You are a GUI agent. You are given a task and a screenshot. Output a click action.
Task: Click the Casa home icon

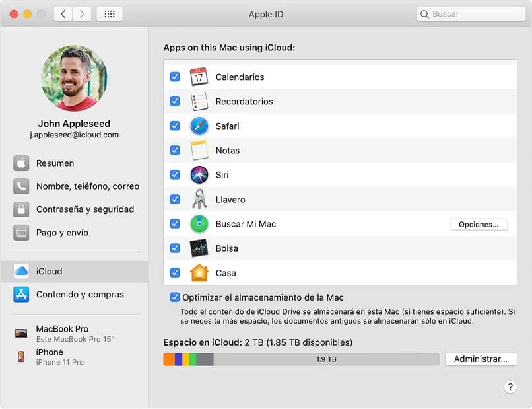199,273
